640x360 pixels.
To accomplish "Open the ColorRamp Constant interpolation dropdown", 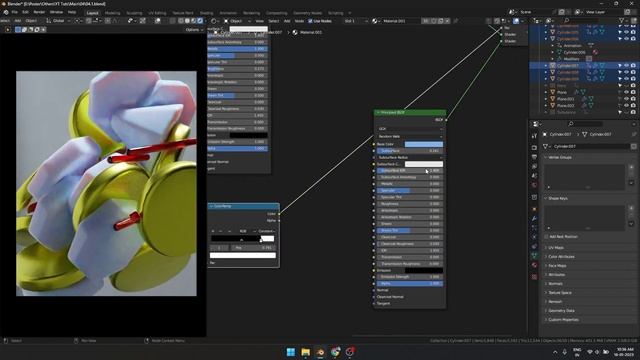I will pos(266,231).
